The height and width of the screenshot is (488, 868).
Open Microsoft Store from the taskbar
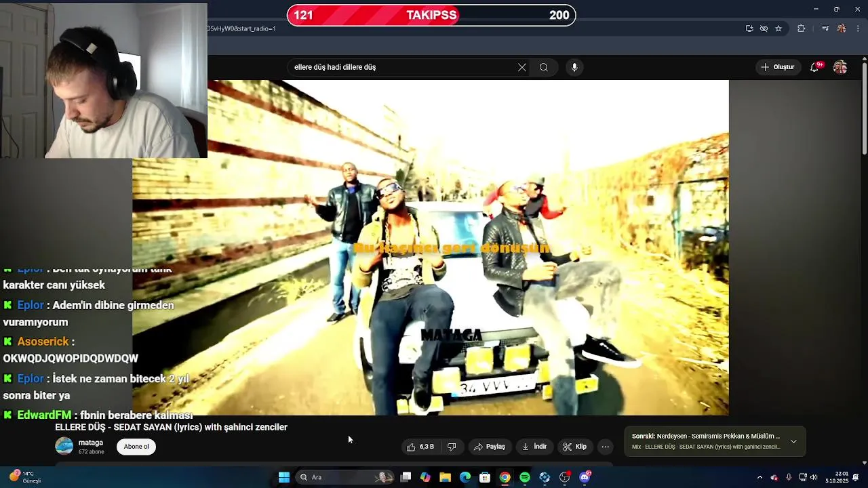point(485,477)
